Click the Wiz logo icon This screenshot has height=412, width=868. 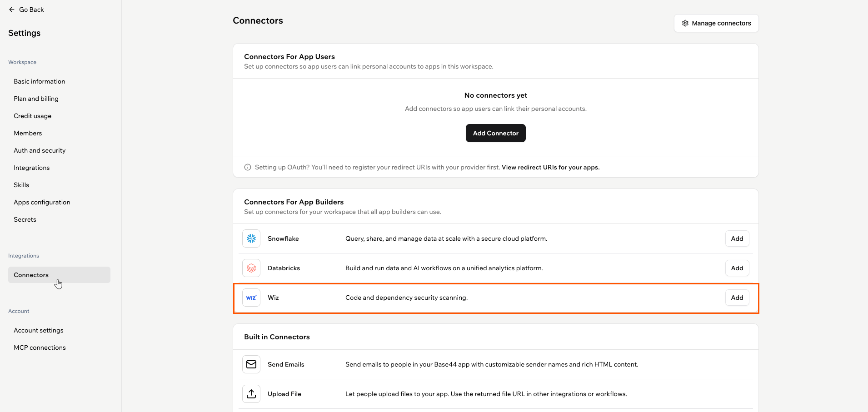pos(251,298)
